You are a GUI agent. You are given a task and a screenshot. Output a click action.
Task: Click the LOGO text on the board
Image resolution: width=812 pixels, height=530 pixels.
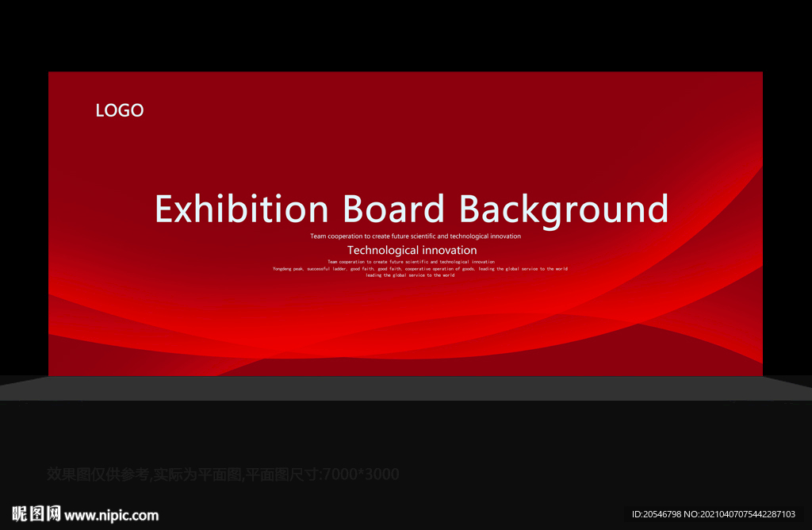tap(120, 110)
